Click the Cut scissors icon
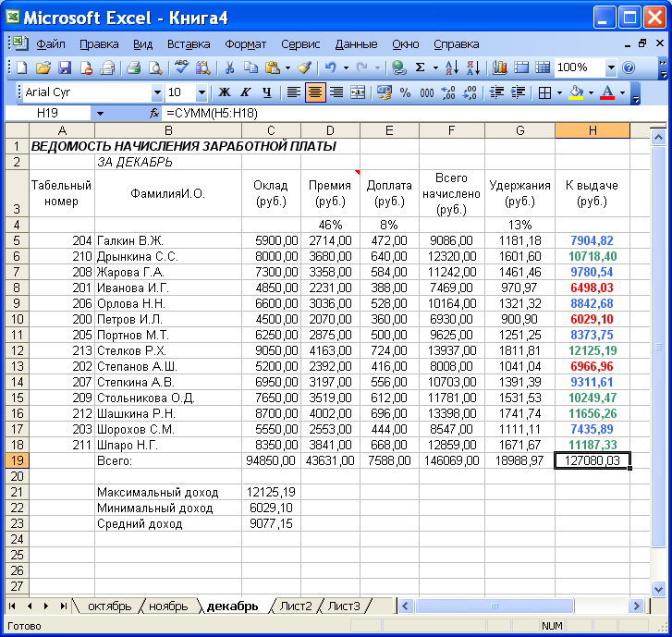 coord(229,67)
